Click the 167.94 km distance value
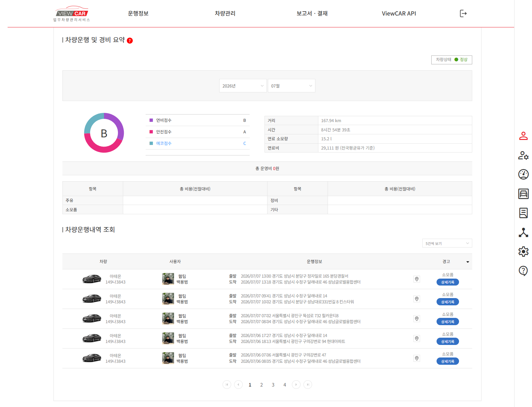Screen dimensions: 532x407 coord(331,121)
